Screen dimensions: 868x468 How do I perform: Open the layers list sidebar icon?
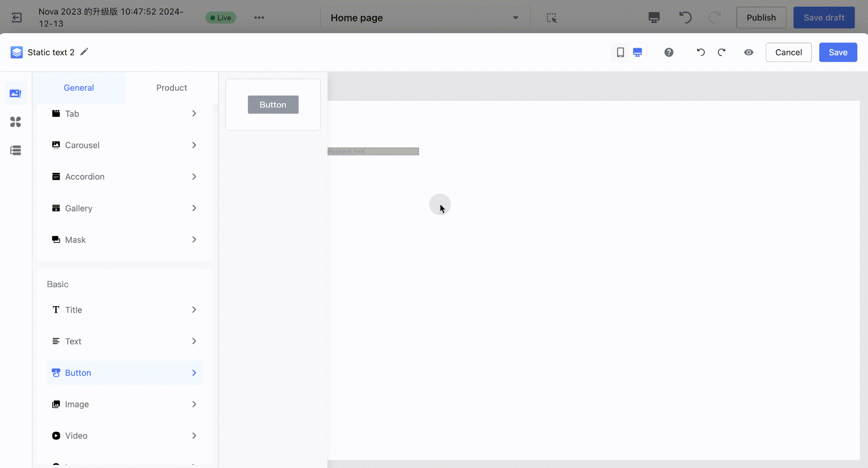click(x=15, y=150)
